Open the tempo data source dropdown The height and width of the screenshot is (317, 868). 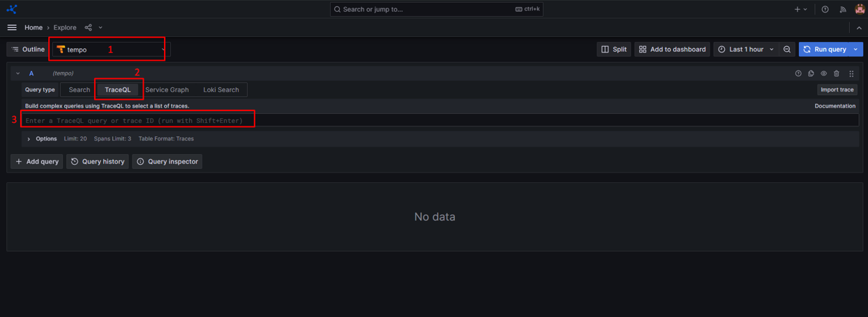[x=110, y=50]
